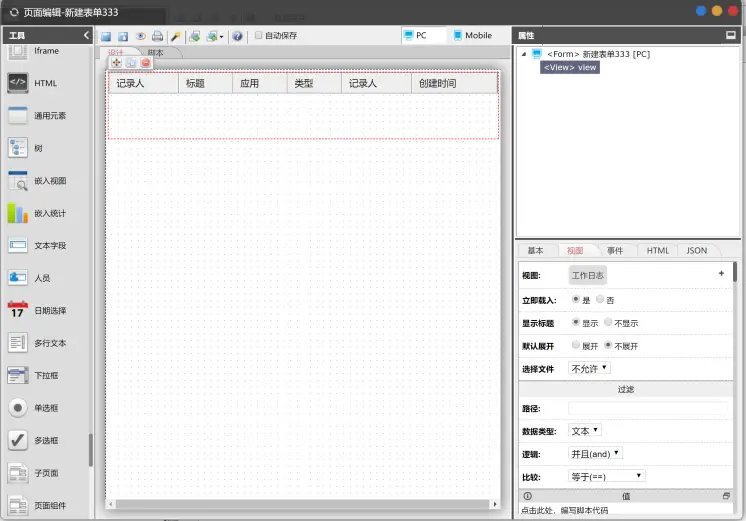Choose 不显示 for 显示标题
This screenshot has height=521, width=746.
pyautogui.click(x=608, y=322)
